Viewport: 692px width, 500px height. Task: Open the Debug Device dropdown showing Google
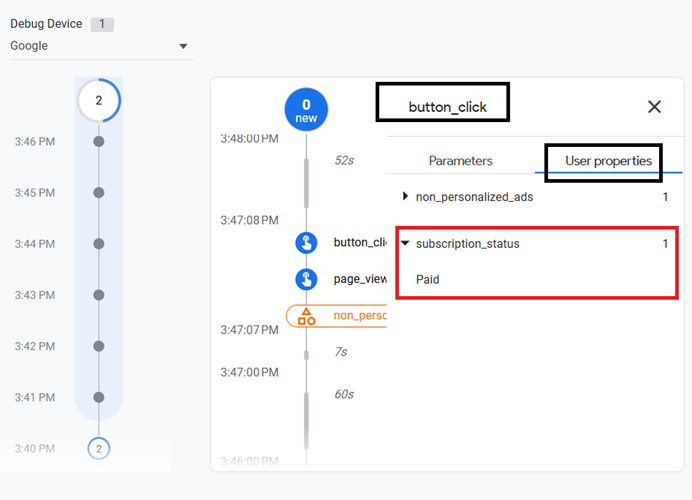click(x=101, y=46)
